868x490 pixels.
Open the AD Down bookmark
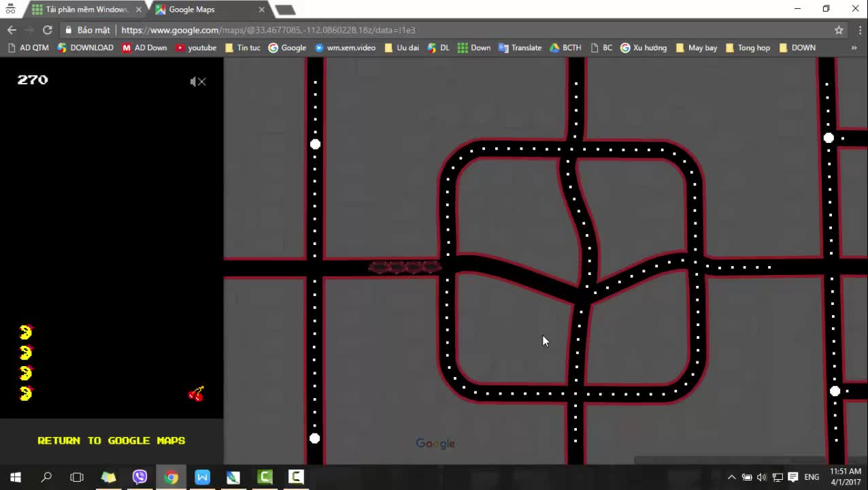pos(144,48)
